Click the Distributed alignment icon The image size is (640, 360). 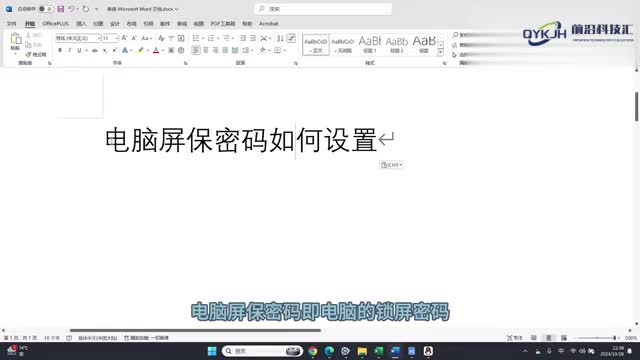[x=235, y=50]
